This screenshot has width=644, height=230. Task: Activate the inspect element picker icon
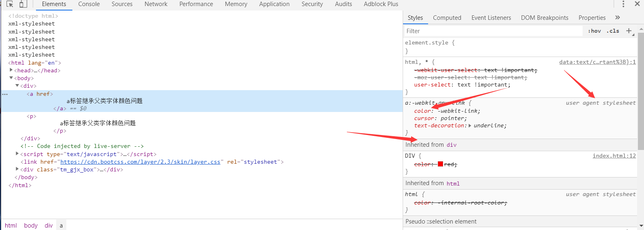pos(10,4)
